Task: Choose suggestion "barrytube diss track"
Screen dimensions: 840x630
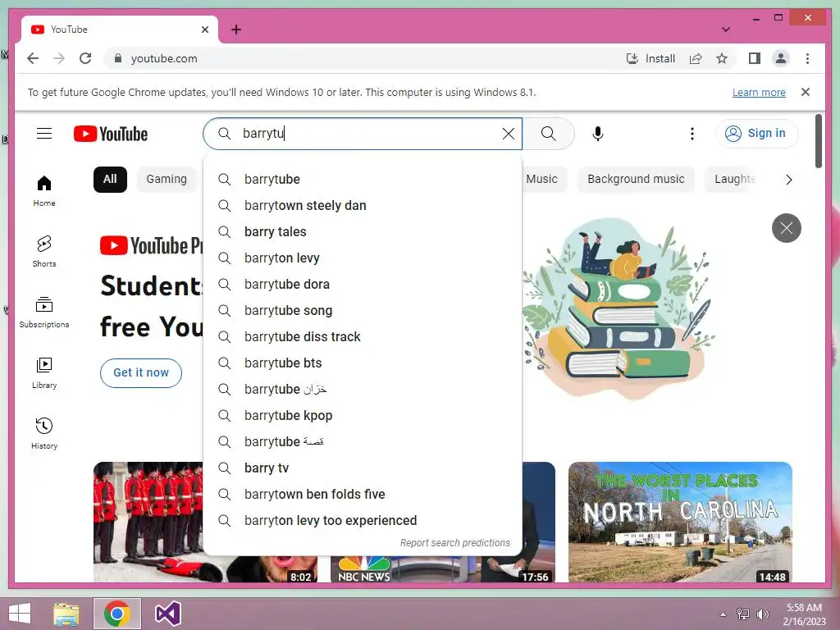Action: pyautogui.click(x=363, y=336)
